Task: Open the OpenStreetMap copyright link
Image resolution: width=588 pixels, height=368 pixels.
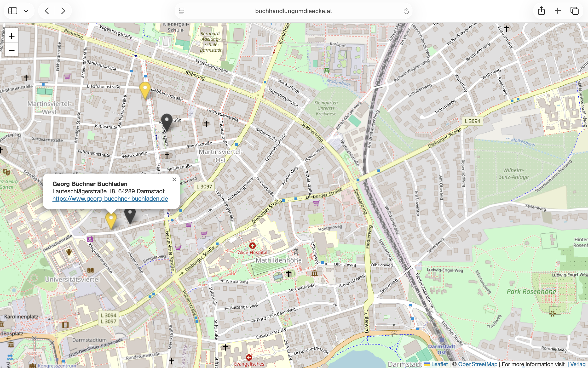Action: 477,364
